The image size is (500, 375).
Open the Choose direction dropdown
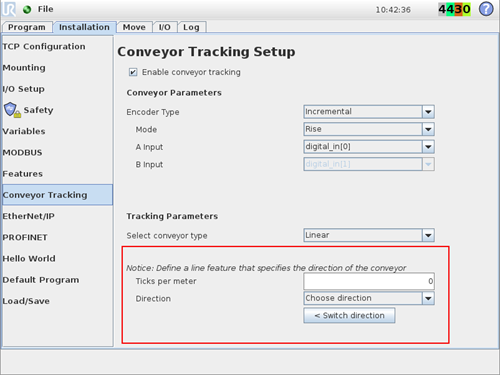pos(369,298)
